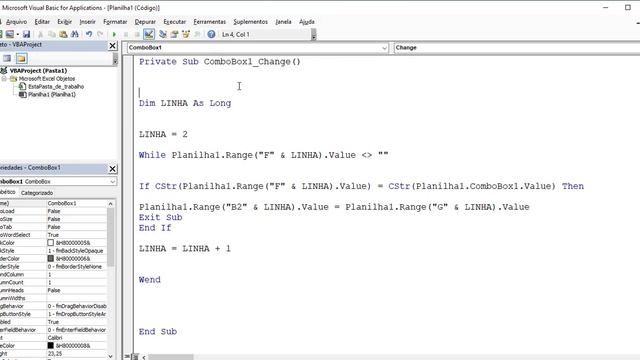The image size is (640, 360).
Task: Open the Inserir menu
Action: coord(87,22)
